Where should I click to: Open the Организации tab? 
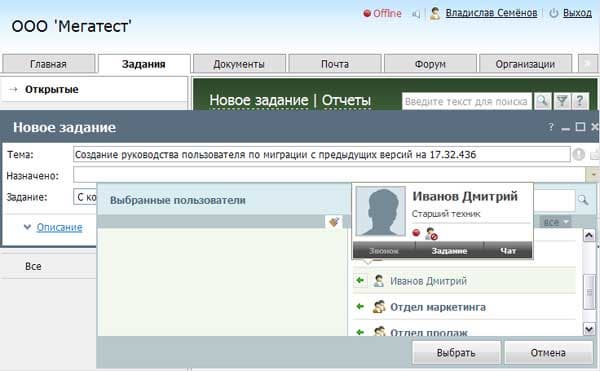525,64
